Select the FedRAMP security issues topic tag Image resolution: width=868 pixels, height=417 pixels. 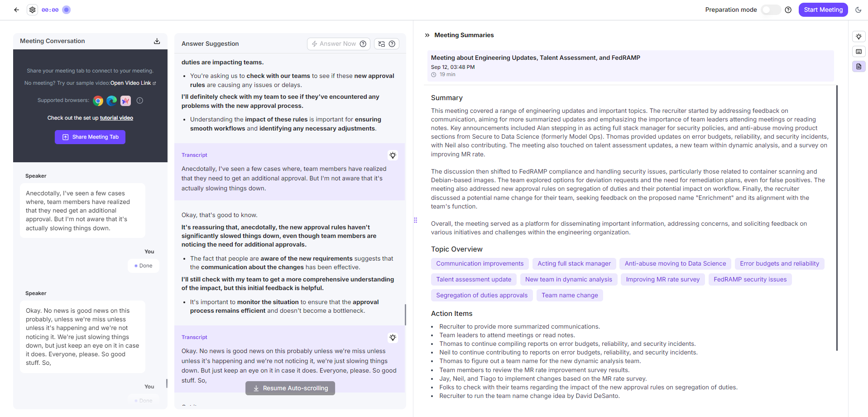point(750,279)
